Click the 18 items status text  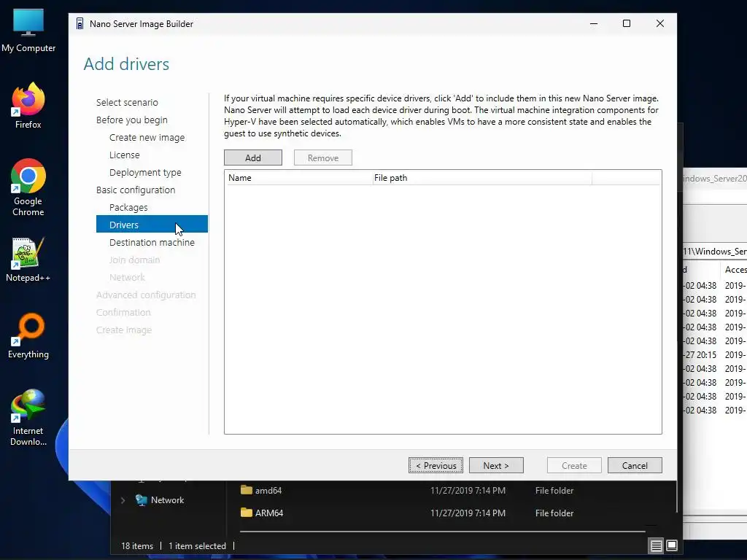tap(137, 545)
